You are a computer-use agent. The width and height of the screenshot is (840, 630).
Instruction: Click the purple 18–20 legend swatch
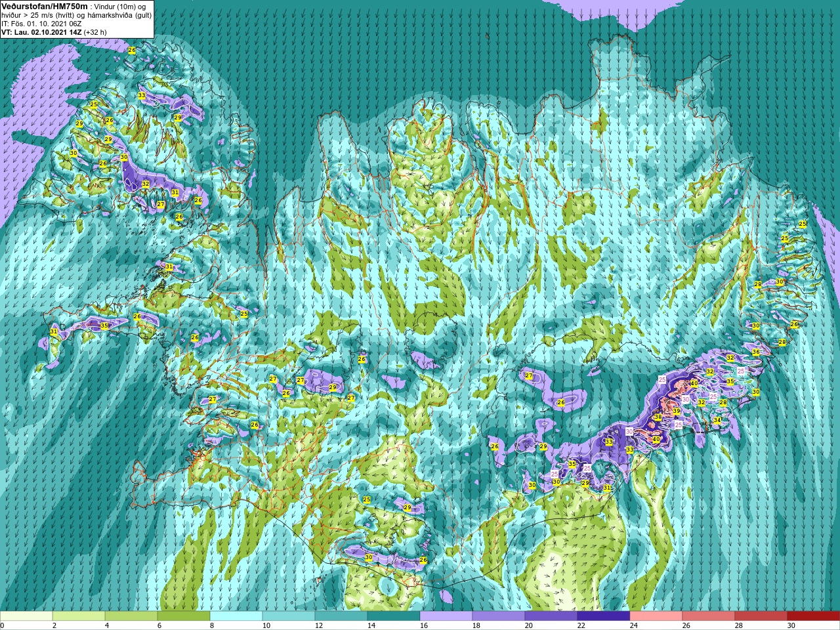click(499, 616)
